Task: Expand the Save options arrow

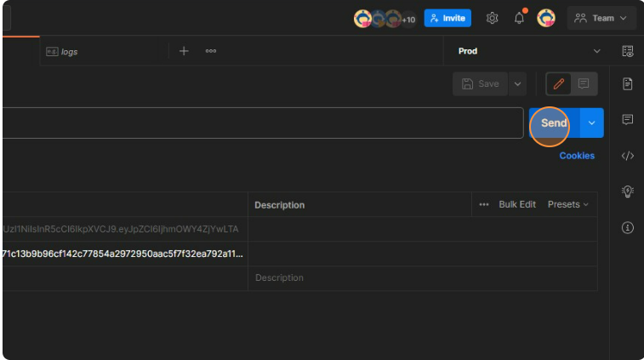Action: tap(517, 83)
